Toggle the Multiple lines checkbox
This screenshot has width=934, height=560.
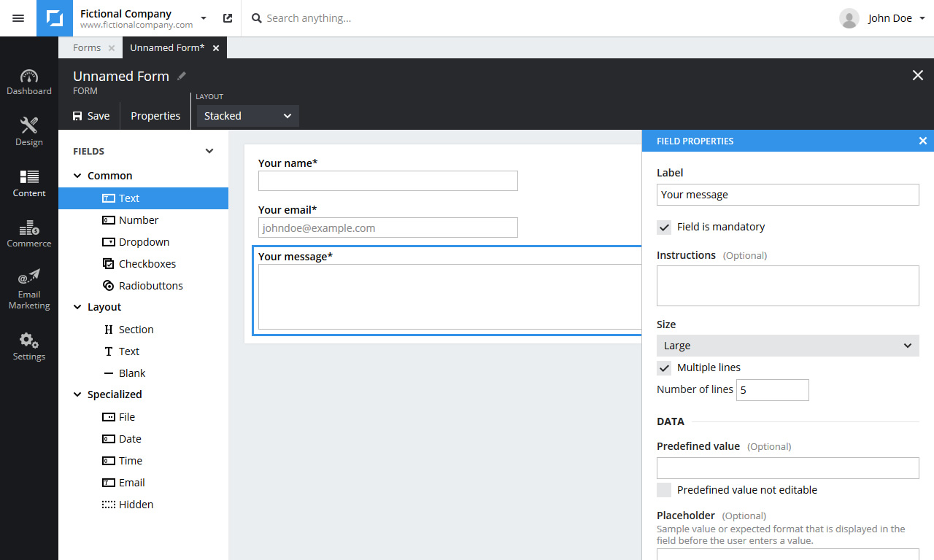point(664,367)
